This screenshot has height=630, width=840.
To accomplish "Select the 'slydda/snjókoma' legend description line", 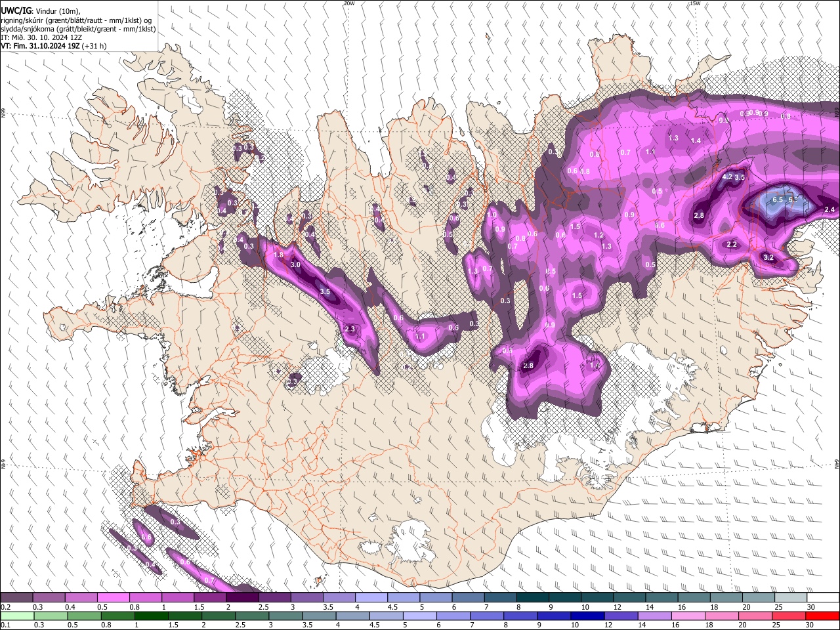I will coord(78,29).
